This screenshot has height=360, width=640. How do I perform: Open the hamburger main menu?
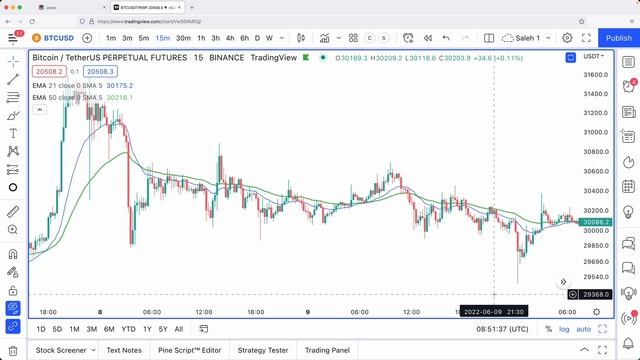pyautogui.click(x=13, y=38)
